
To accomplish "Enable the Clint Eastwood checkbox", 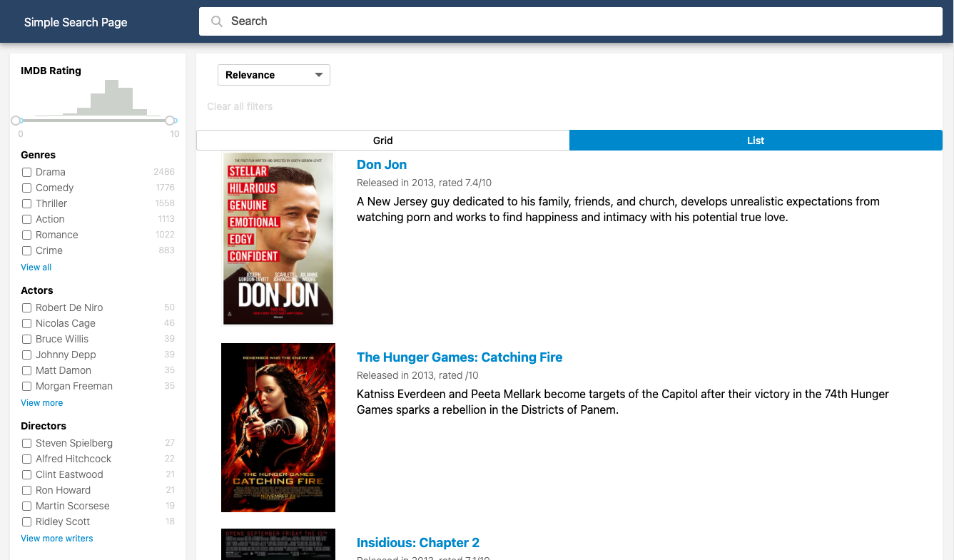I will click(26, 474).
